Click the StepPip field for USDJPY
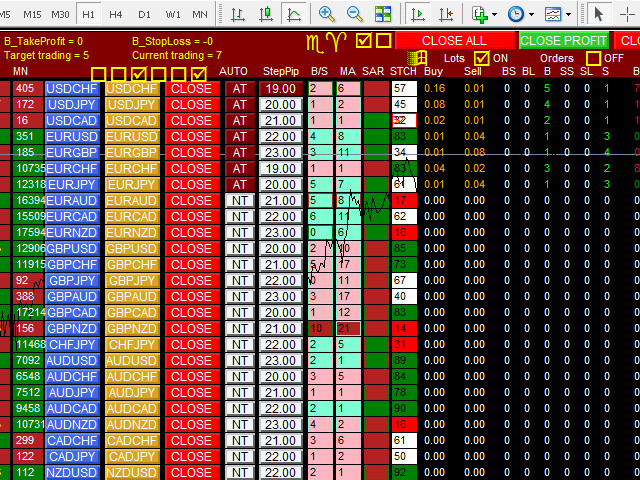Screen dimensions: 640x480 tap(280, 104)
